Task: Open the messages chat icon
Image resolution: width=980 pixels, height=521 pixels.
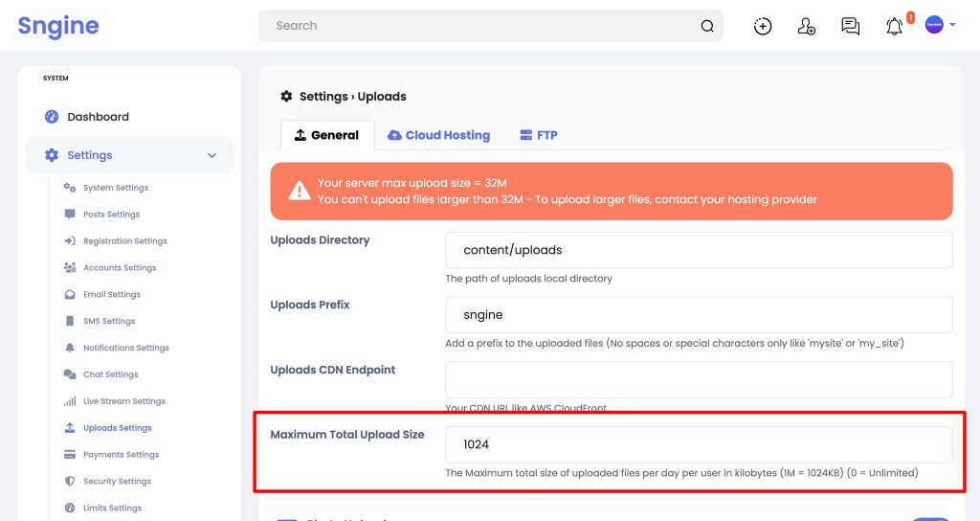Action: (850, 26)
